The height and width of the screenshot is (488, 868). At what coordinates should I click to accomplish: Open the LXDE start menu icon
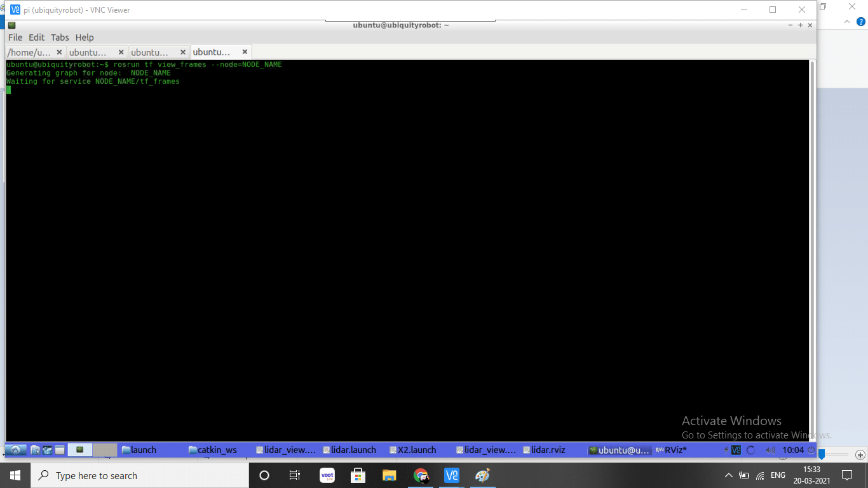pyautogui.click(x=16, y=450)
